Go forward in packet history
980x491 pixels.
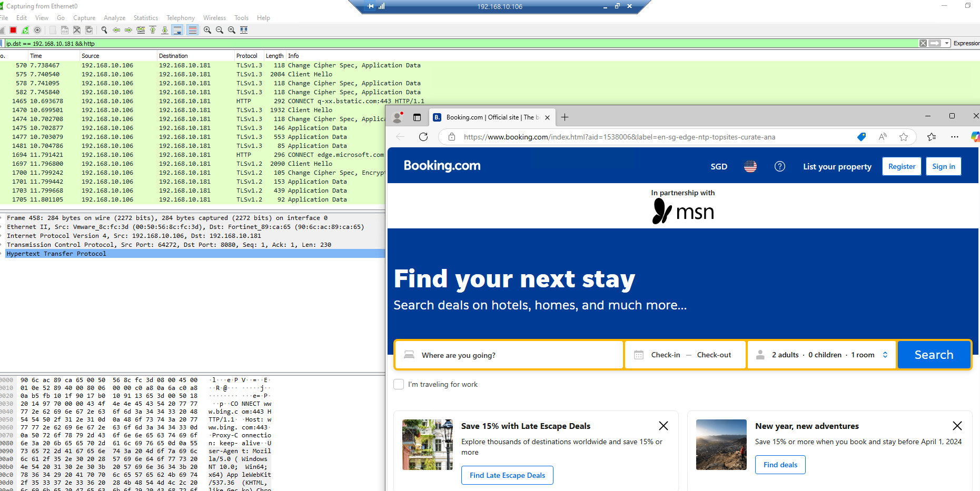[128, 30]
